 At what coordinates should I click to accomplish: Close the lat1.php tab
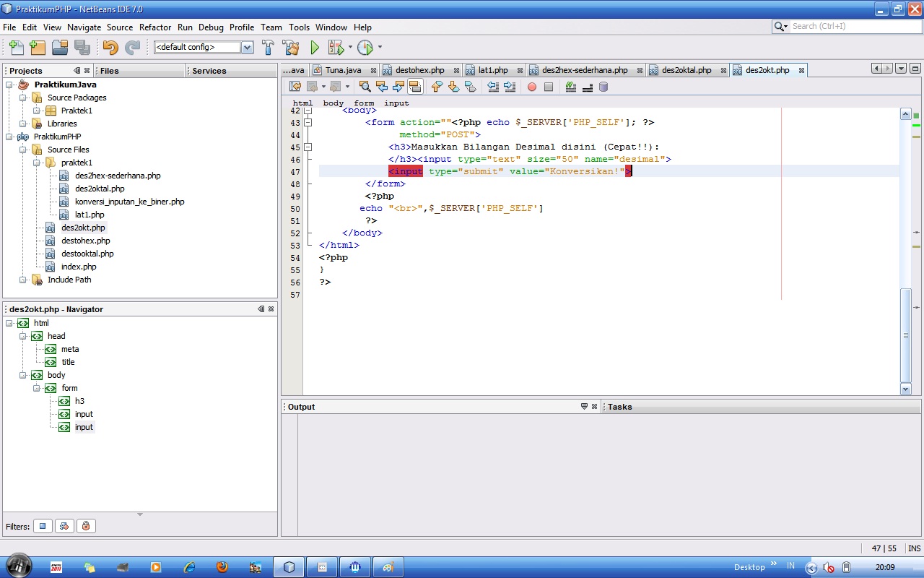point(519,70)
